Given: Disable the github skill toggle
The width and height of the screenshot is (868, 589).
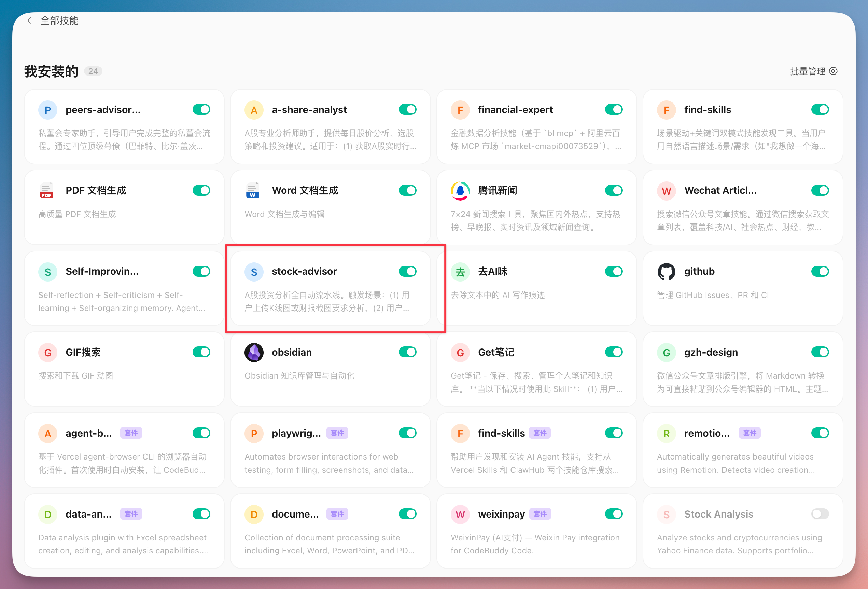Looking at the screenshot, I should point(820,271).
